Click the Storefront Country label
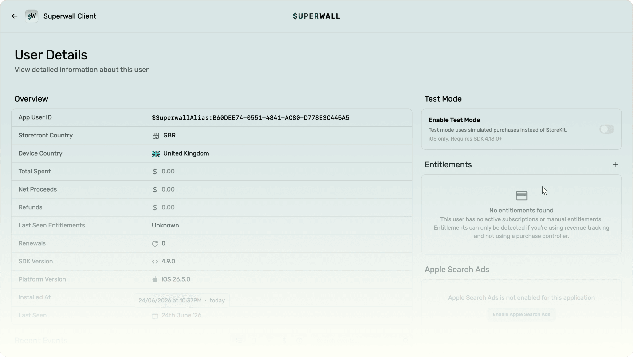The height and width of the screenshot is (364, 633). pos(46,136)
